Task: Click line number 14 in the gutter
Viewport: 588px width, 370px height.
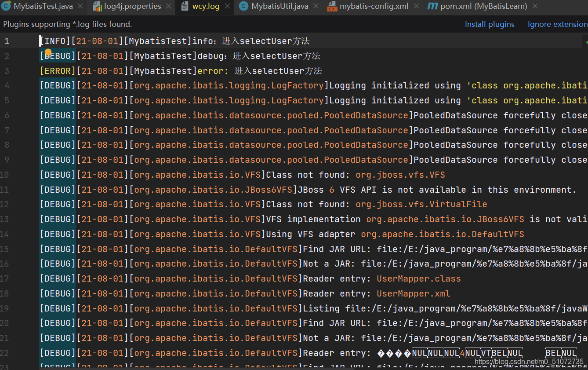Action: (4, 234)
